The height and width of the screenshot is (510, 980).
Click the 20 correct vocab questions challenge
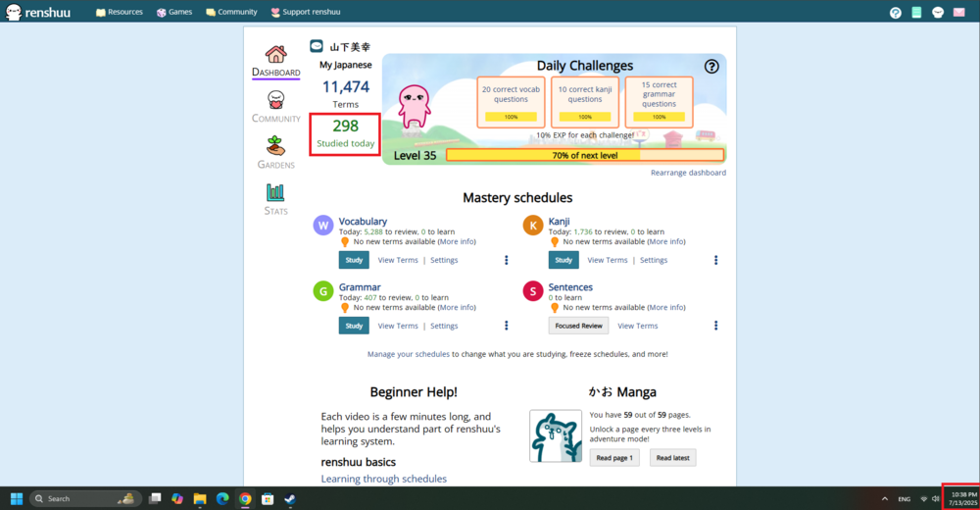[x=512, y=102]
